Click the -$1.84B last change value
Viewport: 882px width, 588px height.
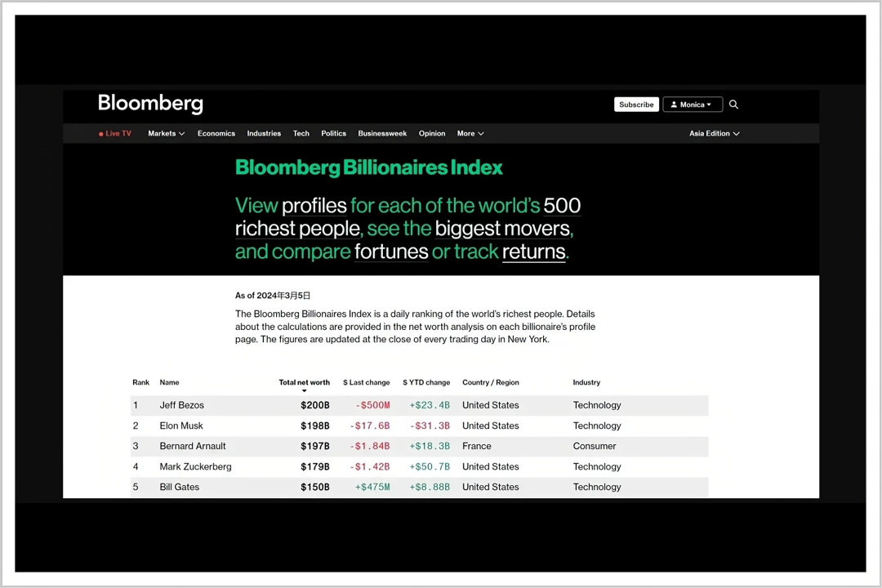(x=370, y=446)
